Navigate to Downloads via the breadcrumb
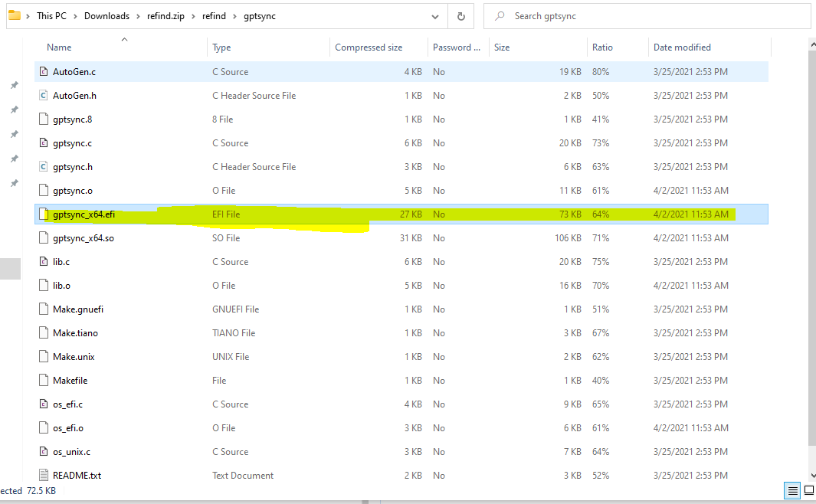This screenshot has height=504, width=816. pyautogui.click(x=107, y=15)
